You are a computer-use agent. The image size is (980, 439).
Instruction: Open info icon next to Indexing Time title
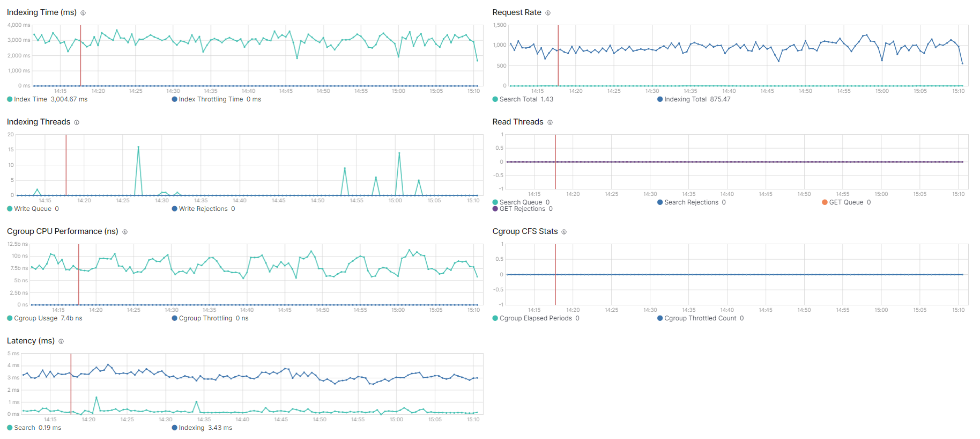click(x=83, y=13)
